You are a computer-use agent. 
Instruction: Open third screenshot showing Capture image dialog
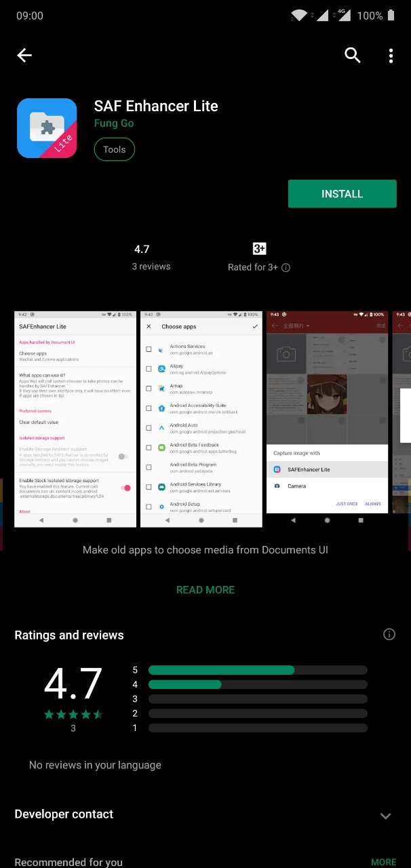328,419
